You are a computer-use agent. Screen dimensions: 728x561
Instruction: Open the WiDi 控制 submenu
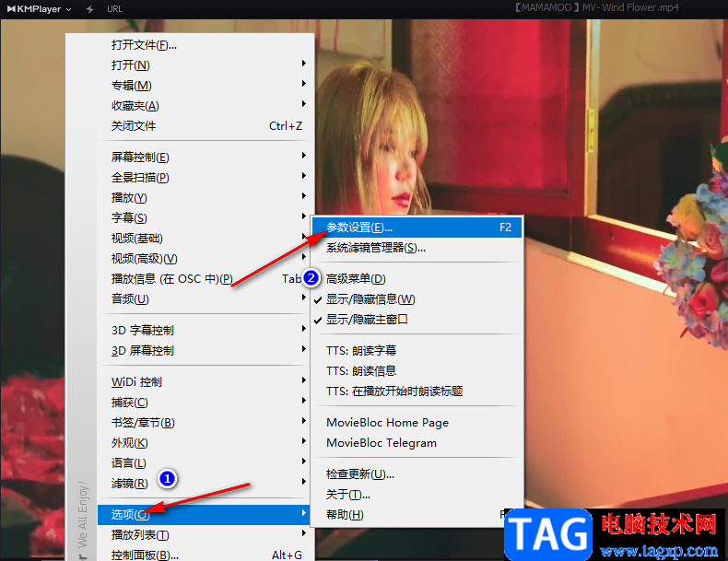(x=205, y=382)
